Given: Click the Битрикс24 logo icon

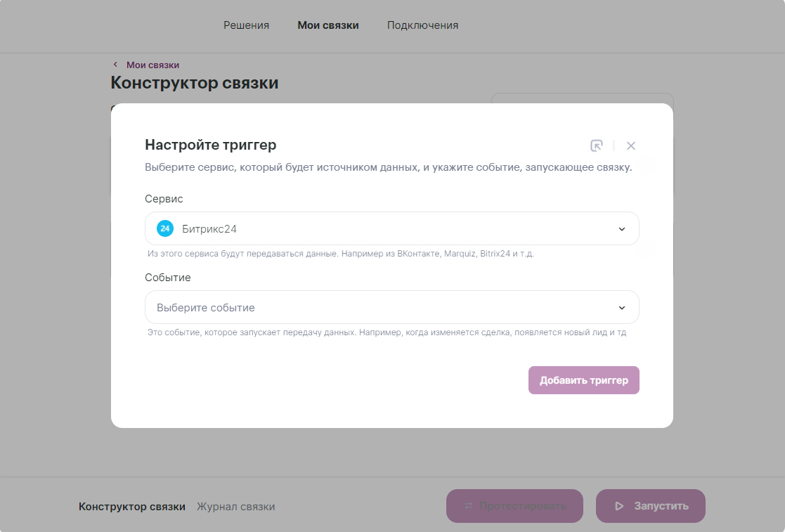Looking at the screenshot, I should 165,228.
